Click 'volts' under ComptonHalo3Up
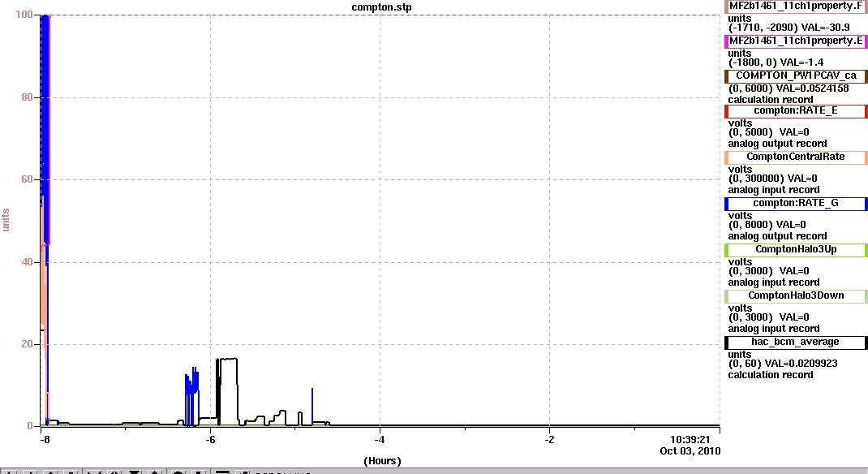Viewport: 868px width, 474px height. coord(740,262)
